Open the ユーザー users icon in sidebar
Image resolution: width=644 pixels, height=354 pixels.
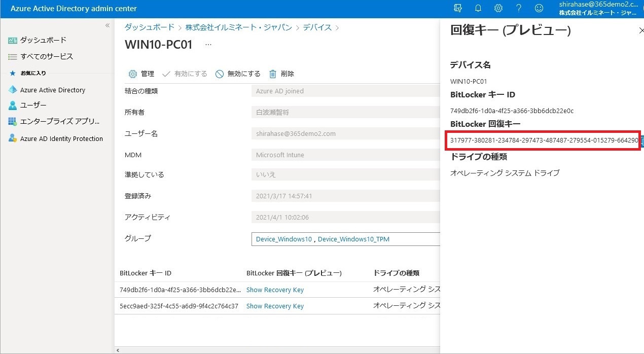(13, 105)
